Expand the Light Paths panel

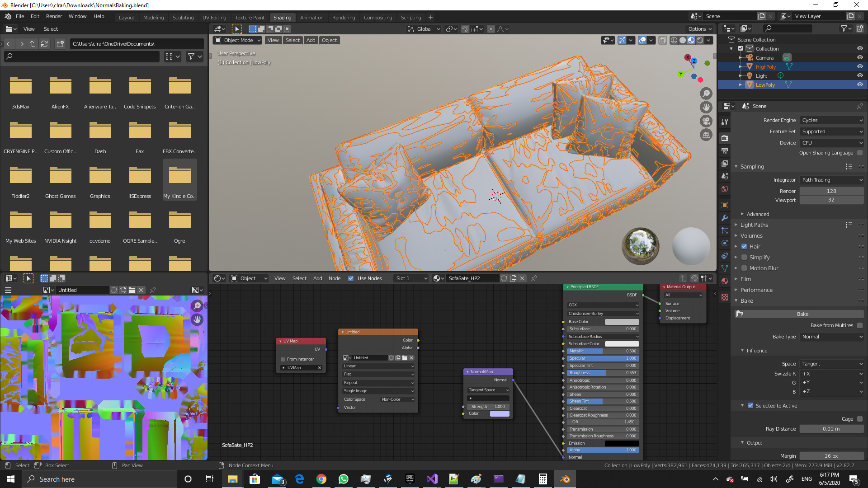754,225
